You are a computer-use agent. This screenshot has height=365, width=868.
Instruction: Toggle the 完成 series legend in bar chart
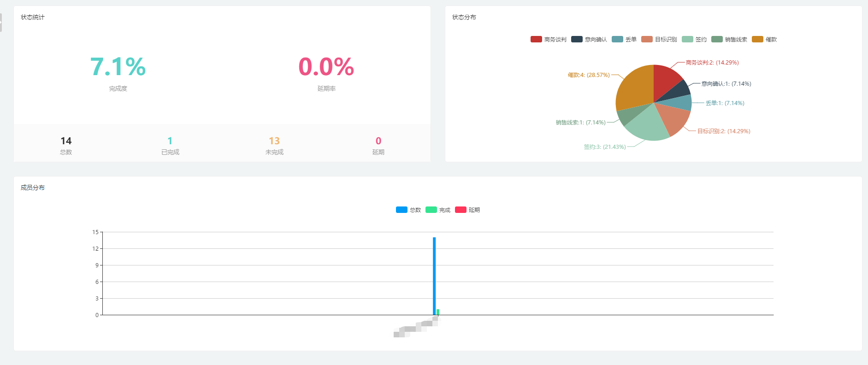tap(438, 210)
